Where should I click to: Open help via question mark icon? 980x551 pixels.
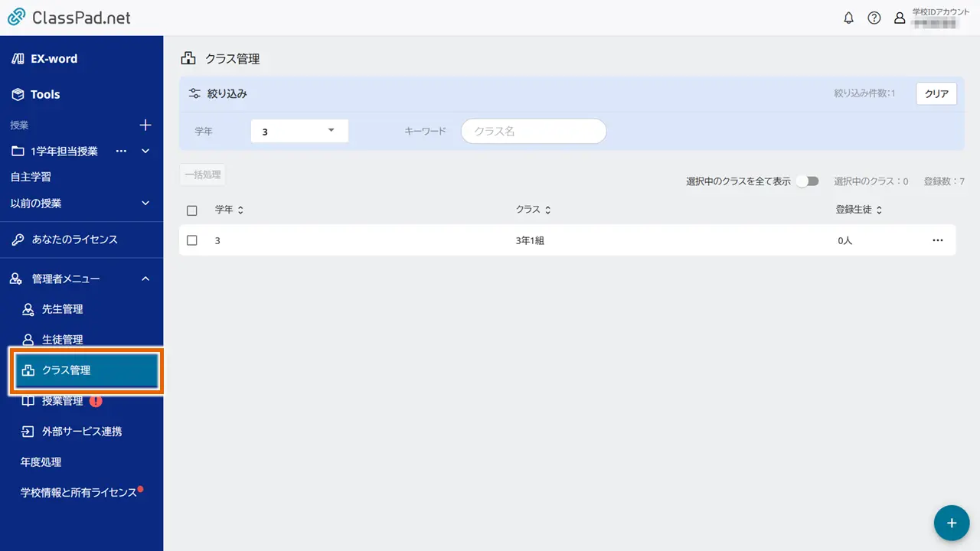[874, 18]
